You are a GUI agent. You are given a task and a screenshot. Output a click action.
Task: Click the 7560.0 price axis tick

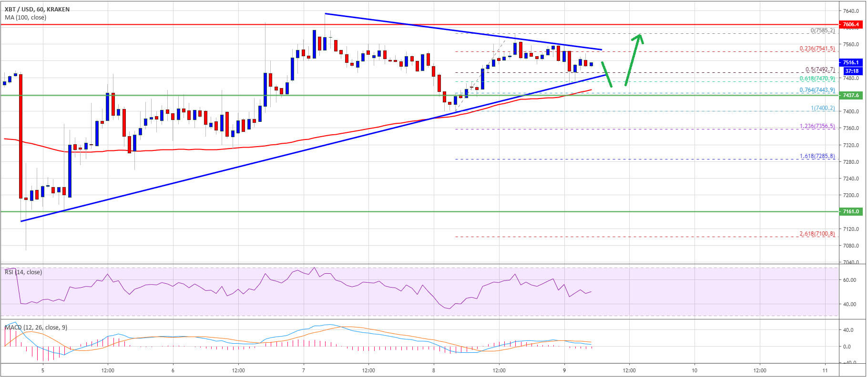tap(851, 44)
